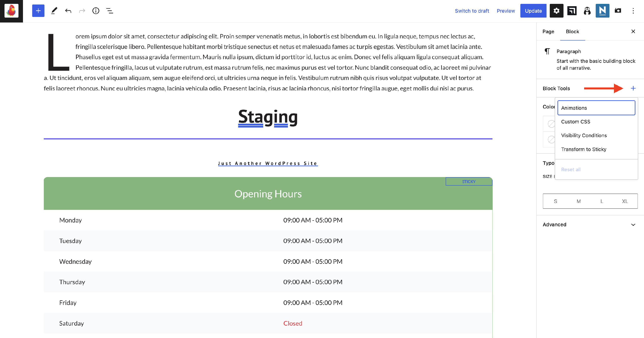Toggle the settings gear sidebar

tap(556, 11)
